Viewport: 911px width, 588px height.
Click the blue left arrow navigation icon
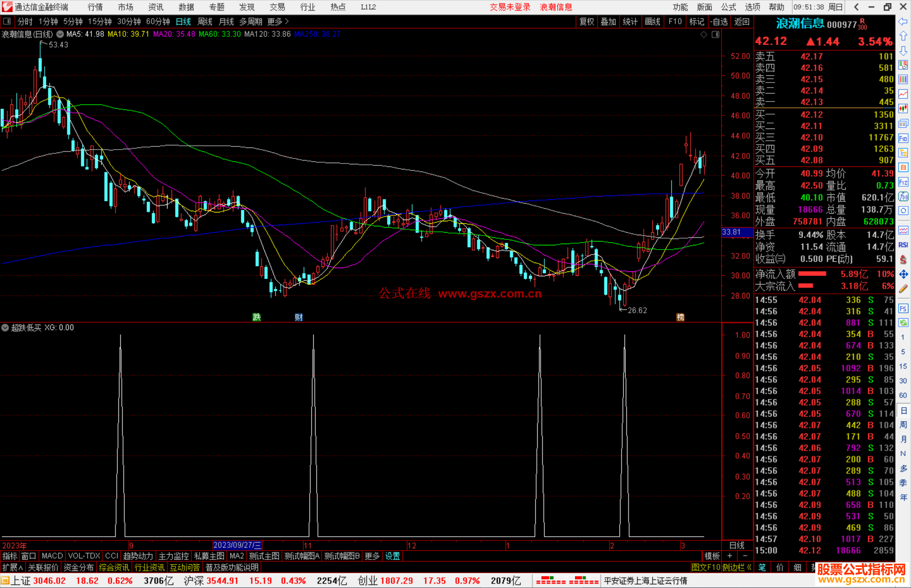(x=903, y=21)
